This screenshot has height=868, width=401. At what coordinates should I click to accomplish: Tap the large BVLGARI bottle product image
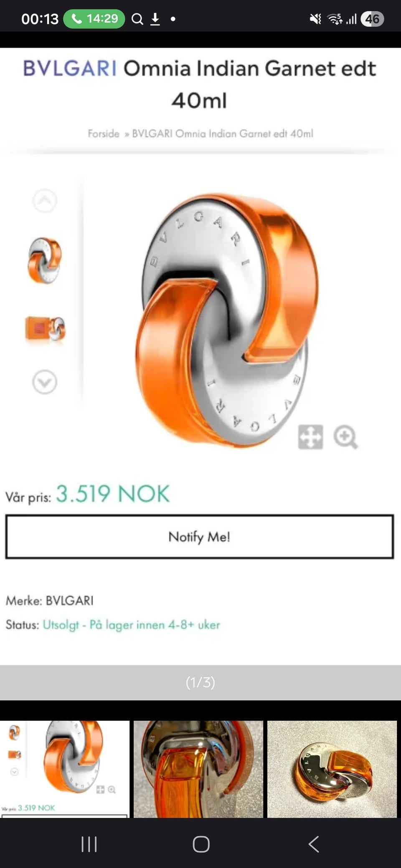point(226,320)
